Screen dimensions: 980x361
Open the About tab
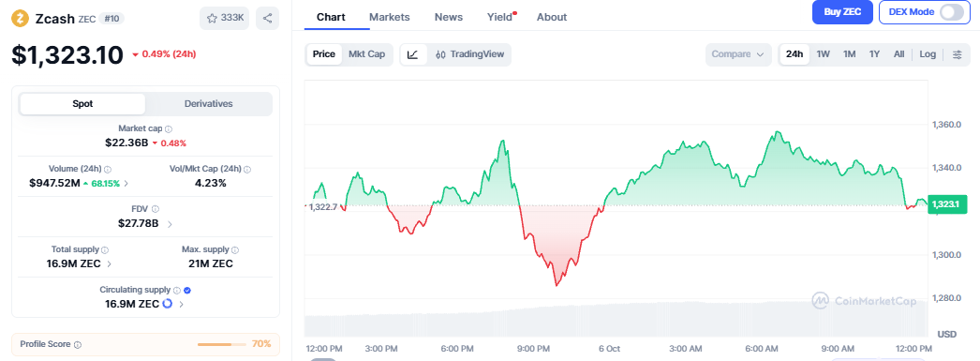pos(552,17)
